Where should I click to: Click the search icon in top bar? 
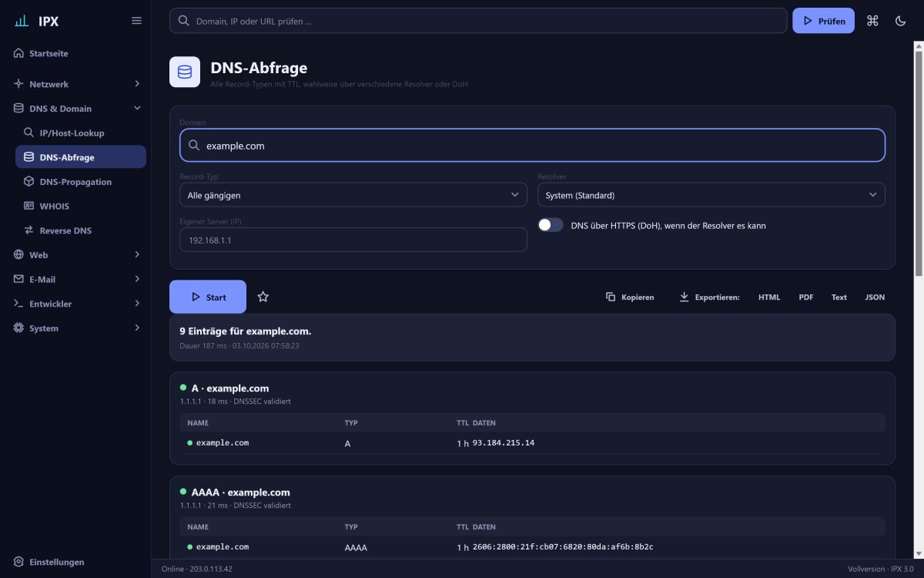pos(184,21)
